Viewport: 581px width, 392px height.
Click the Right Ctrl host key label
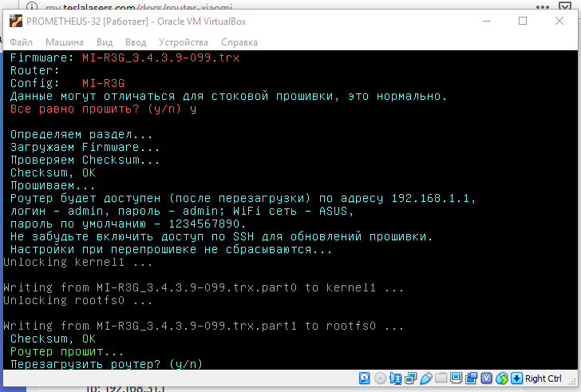(543, 378)
